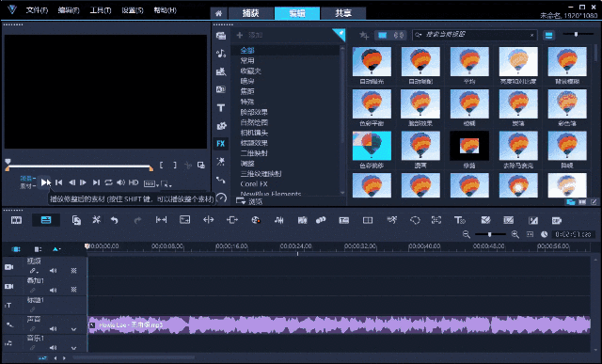Toggle transparency on the 视频 track
Viewport: 602px width, 364px height.
[73, 271]
